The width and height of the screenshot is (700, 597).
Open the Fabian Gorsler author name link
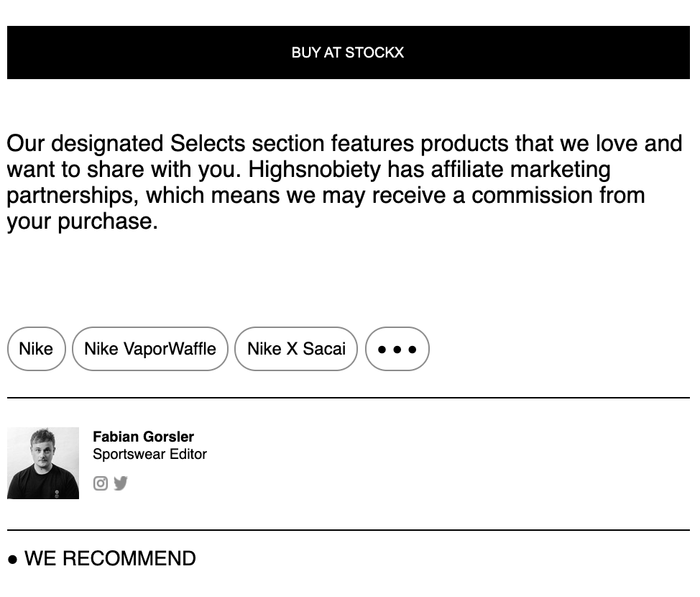tap(143, 437)
